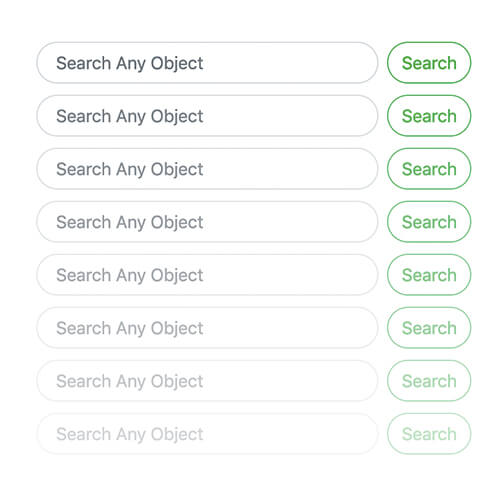Click into the fifth Search Any Object input
Screen dimensions: 500x500
pos(207,275)
